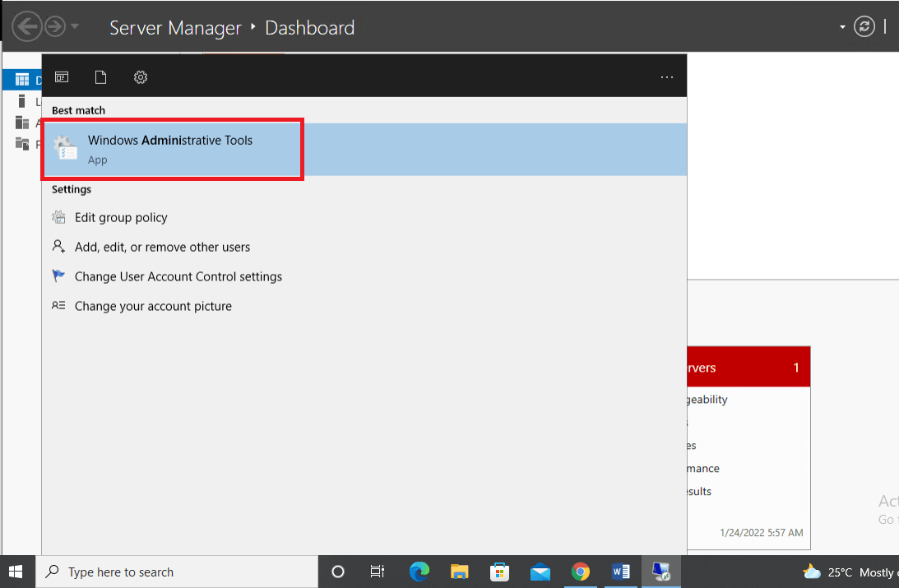The image size is (899, 588).
Task: Click Dashboard in the breadcrumb trail
Action: 309,27
